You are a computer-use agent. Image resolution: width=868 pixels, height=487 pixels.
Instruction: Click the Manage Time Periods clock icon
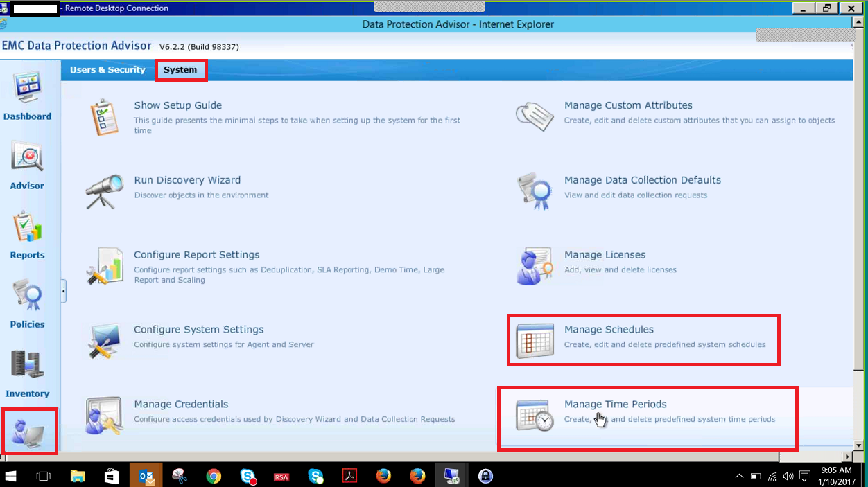(x=535, y=416)
